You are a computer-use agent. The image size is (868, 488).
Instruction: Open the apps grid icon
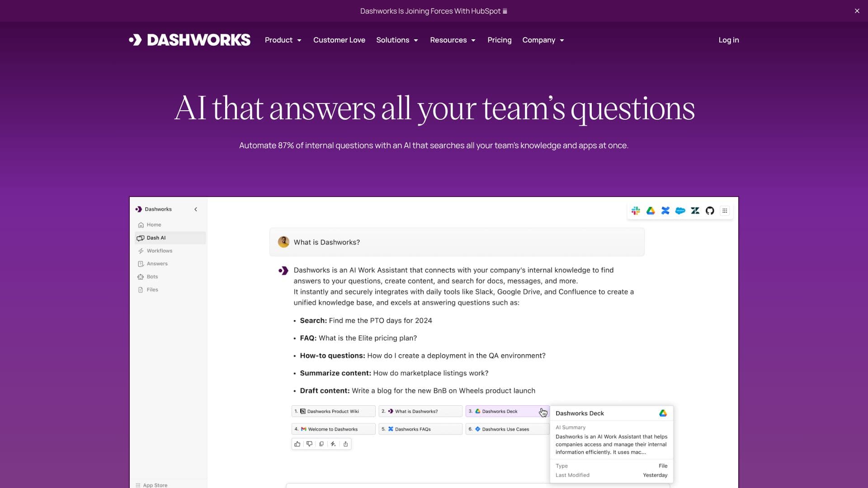click(725, 211)
